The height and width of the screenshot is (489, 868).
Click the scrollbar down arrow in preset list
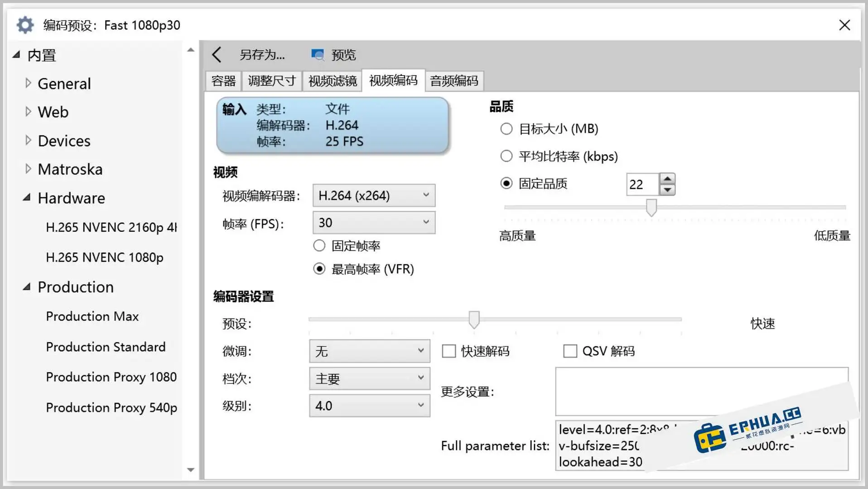click(x=190, y=470)
